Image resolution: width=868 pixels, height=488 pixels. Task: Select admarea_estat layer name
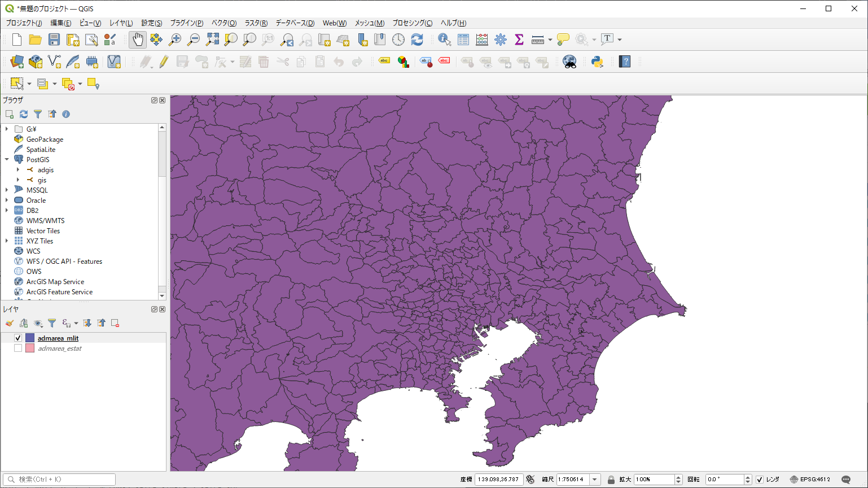(60, 348)
